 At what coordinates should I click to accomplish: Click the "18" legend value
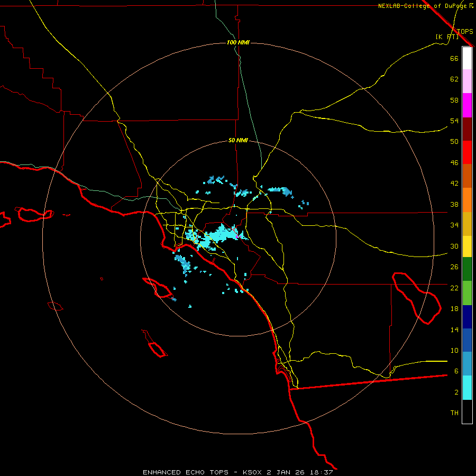454,309
